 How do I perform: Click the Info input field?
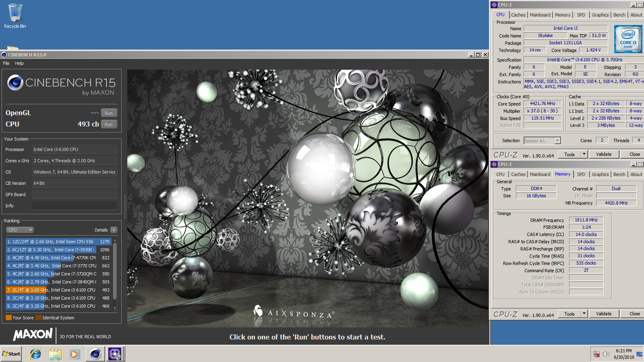click(x=75, y=206)
